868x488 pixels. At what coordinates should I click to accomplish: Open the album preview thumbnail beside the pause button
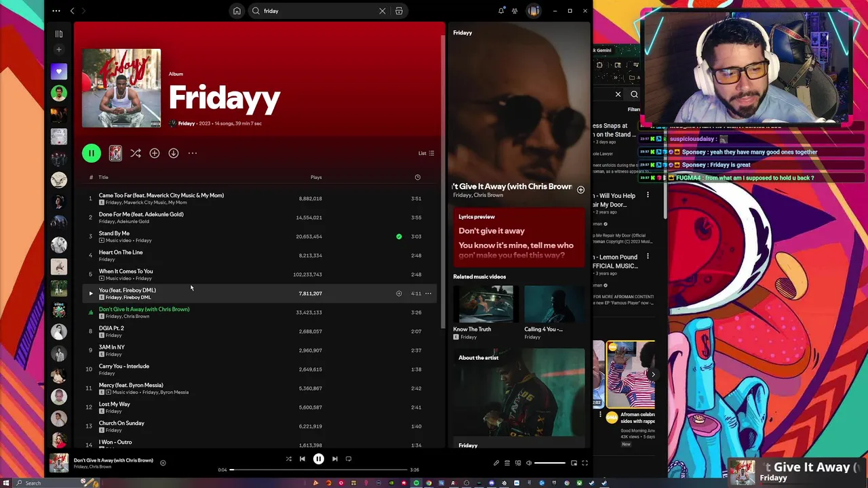[x=115, y=153]
